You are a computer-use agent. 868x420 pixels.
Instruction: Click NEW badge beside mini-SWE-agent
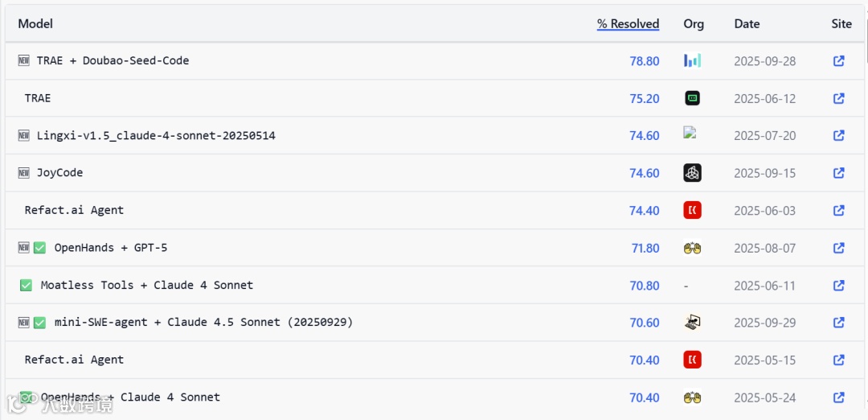[x=24, y=323]
